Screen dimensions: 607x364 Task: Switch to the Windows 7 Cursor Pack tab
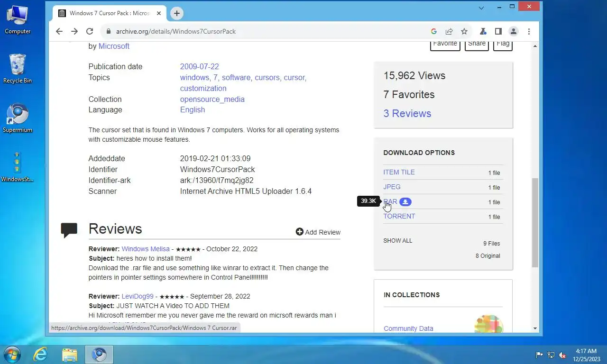pyautogui.click(x=109, y=13)
